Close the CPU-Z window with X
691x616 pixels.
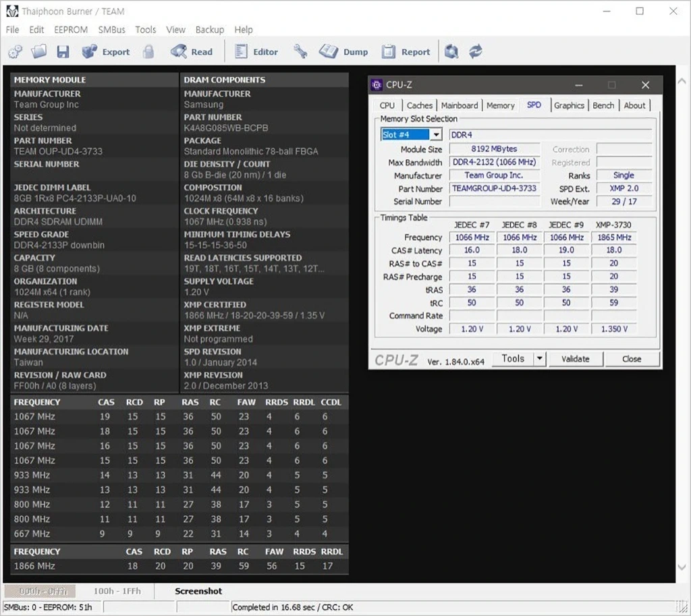pyautogui.click(x=645, y=84)
